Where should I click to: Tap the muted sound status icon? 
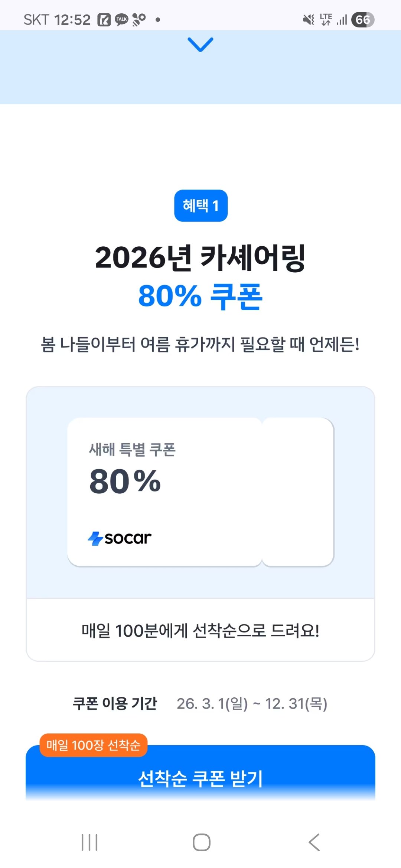click(308, 20)
